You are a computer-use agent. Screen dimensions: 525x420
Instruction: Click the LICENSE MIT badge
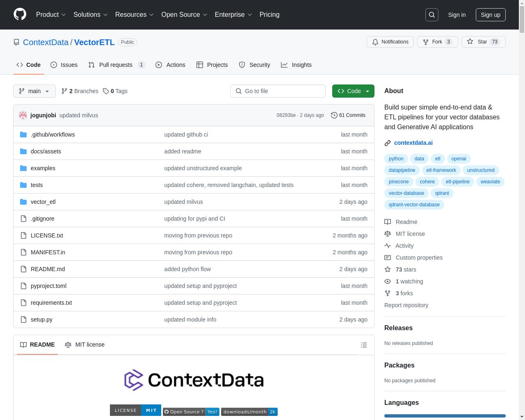coord(135,410)
